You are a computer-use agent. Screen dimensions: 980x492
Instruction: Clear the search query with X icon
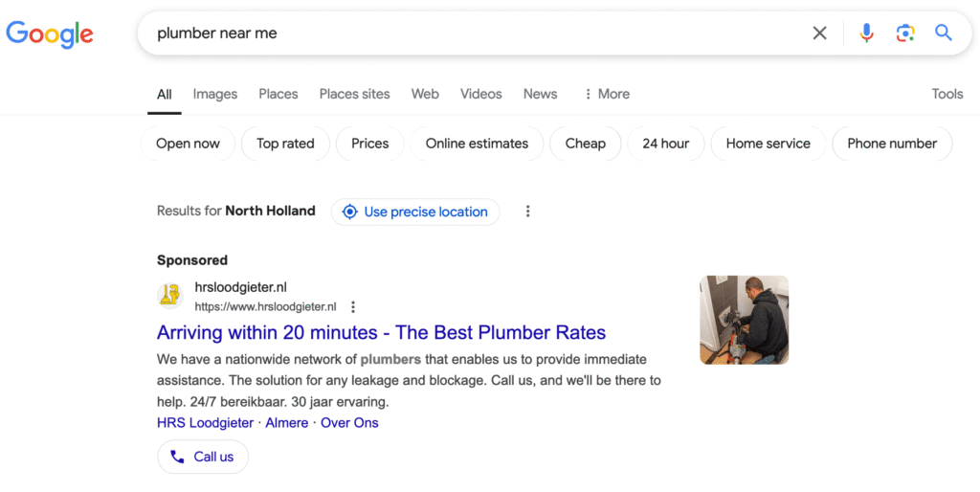point(819,34)
